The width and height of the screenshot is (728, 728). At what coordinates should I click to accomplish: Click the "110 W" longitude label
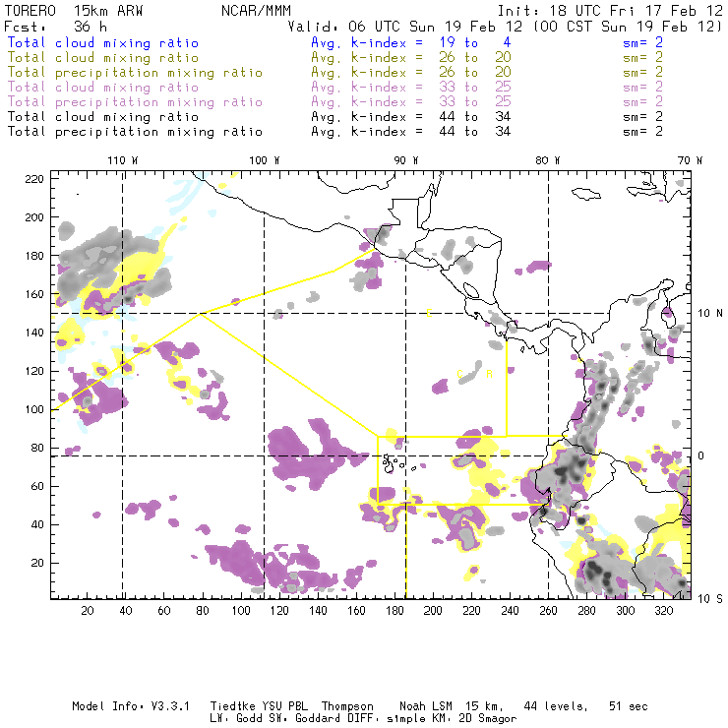click(123, 160)
